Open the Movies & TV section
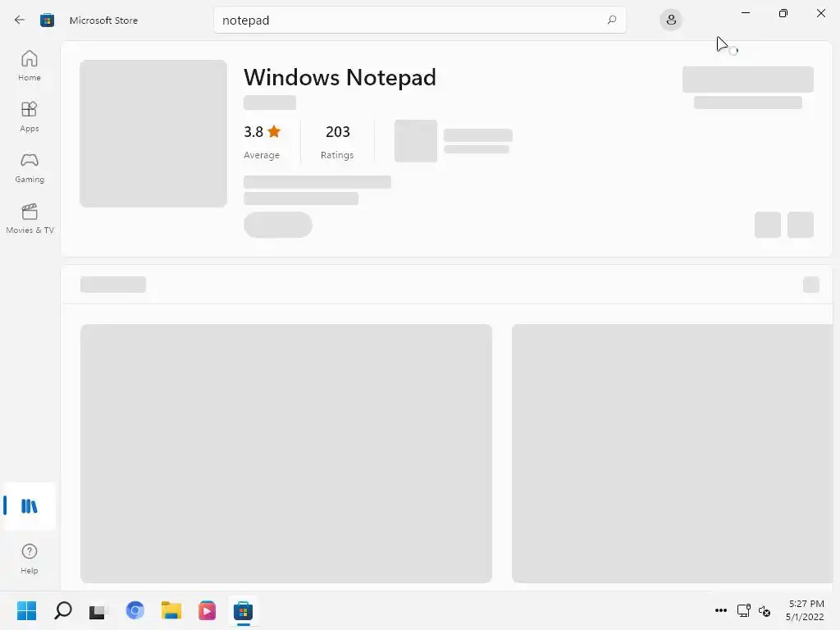Screen dimensions: 840x630 pyautogui.click(x=30, y=218)
